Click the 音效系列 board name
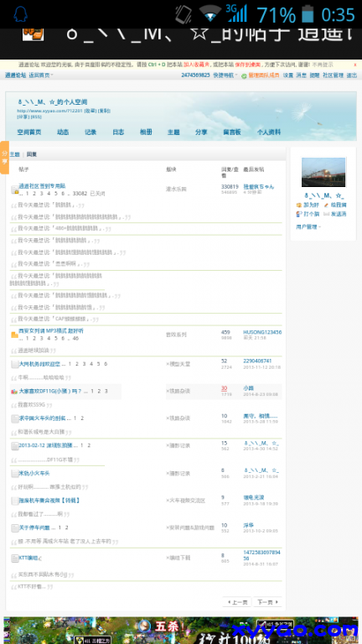Viewport: 362px width, 644px height. pos(176,335)
